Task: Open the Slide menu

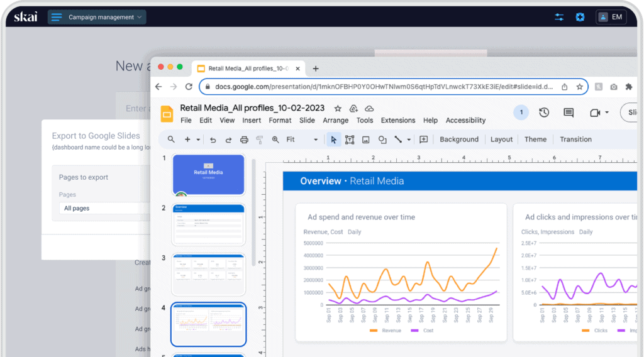Action: 307,120
